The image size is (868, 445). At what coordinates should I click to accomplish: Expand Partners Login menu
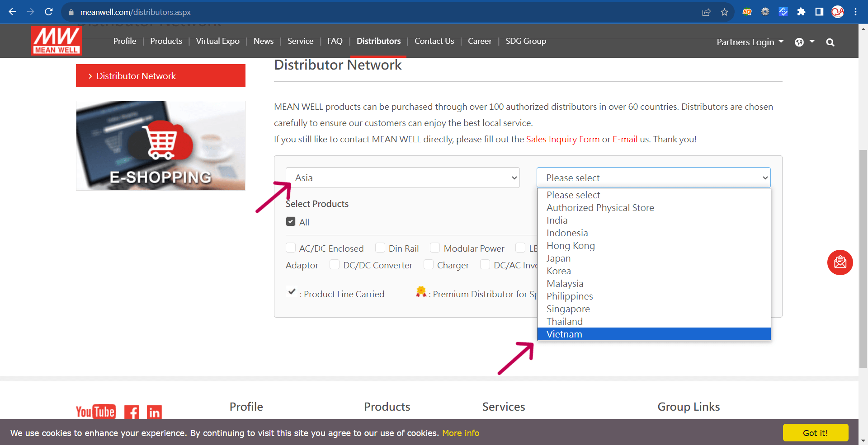(750, 42)
